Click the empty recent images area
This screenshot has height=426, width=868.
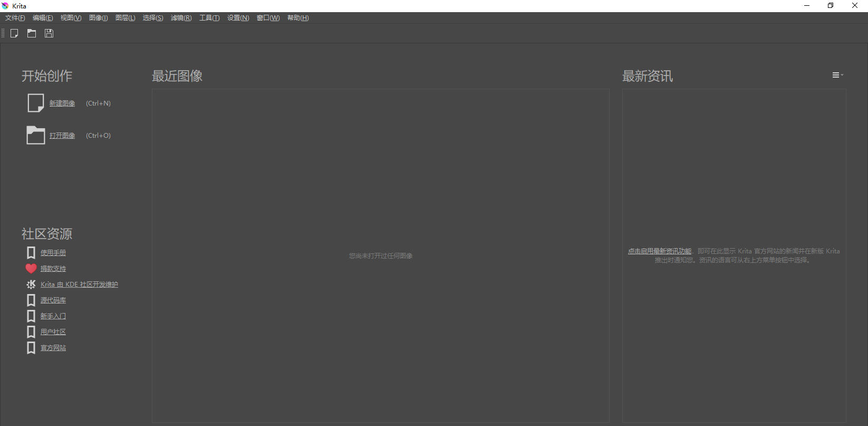coord(380,185)
